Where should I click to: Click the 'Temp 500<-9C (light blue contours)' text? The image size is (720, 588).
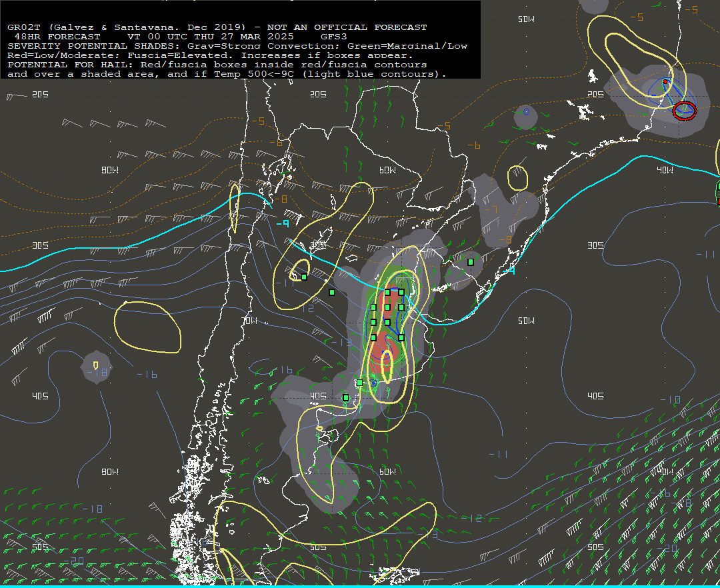point(330,74)
